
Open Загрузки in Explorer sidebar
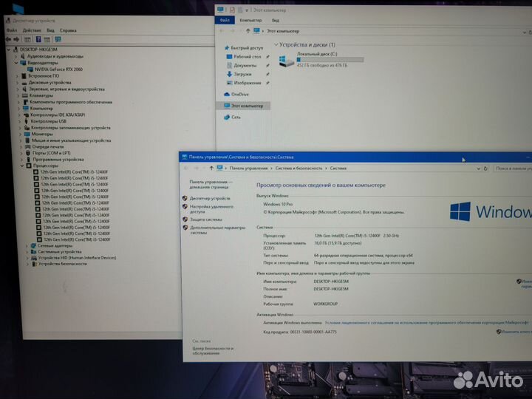(x=242, y=74)
